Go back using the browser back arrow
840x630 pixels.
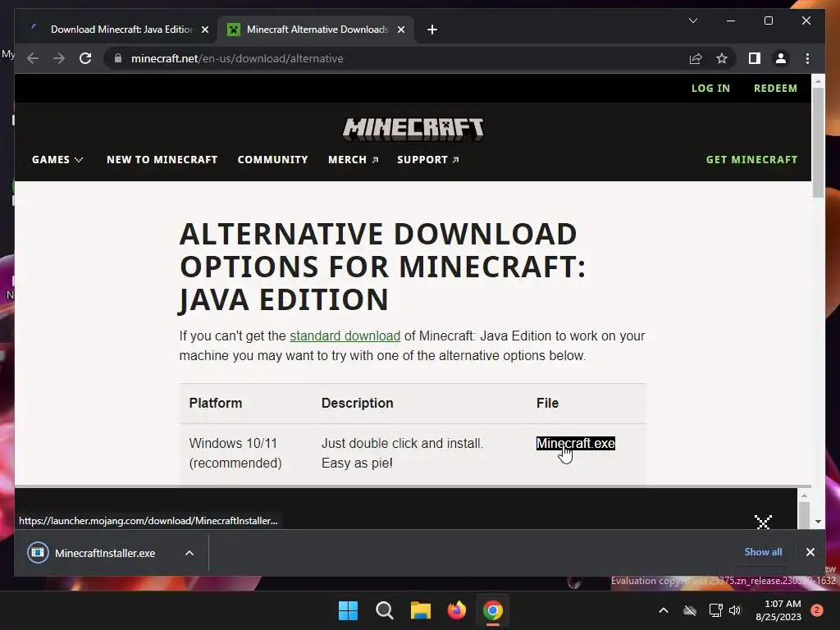(x=33, y=58)
